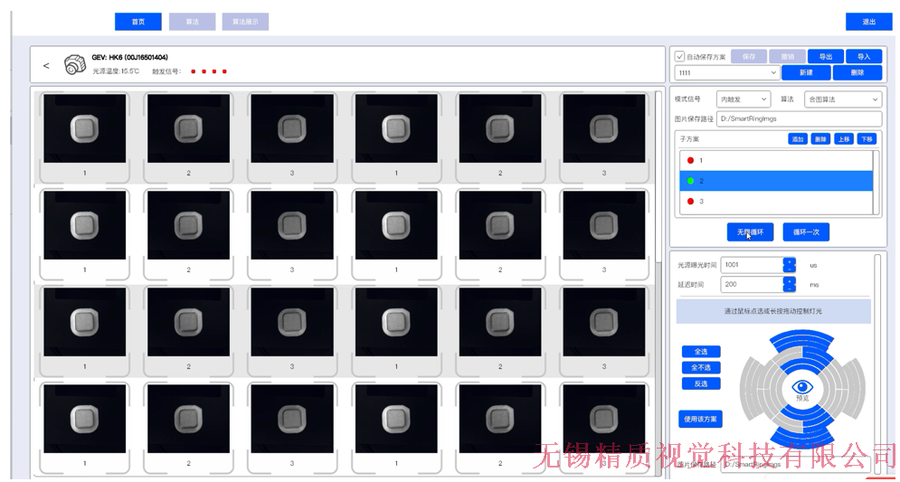Click the 延迟时间 field showing 200
The height and width of the screenshot is (482, 900).
(x=752, y=284)
